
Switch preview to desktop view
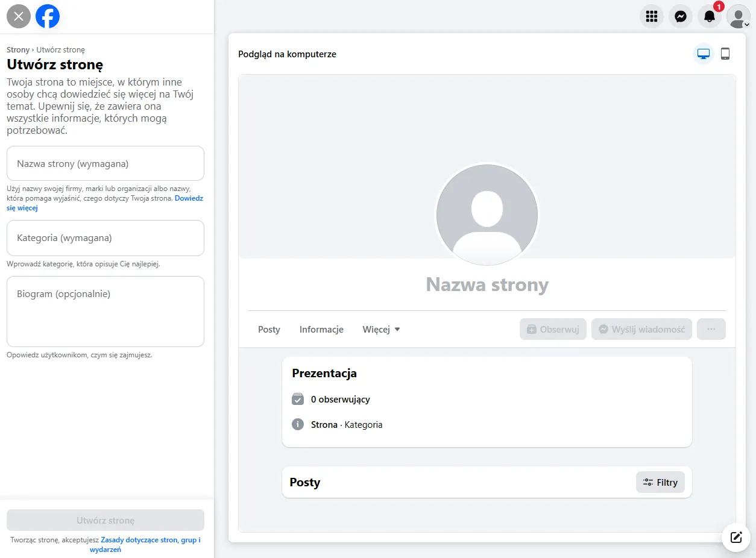click(x=703, y=54)
